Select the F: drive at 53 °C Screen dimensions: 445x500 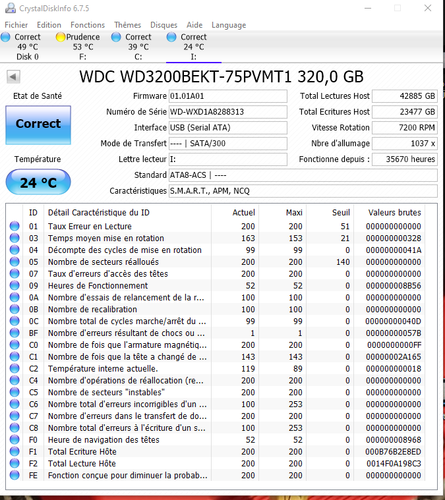pos(83,47)
